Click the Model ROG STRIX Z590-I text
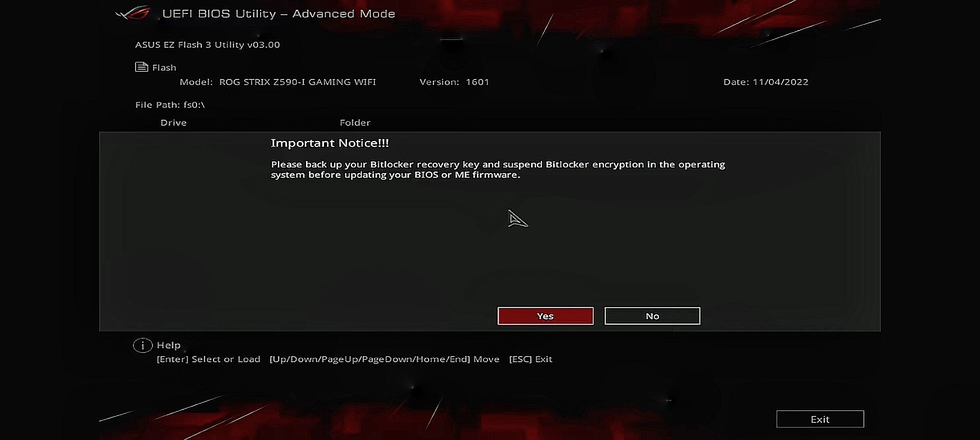 coord(278,82)
